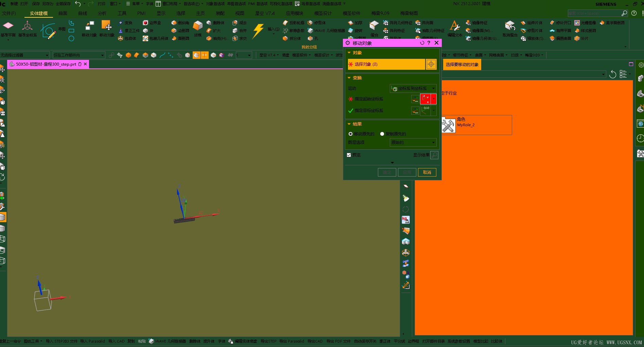
Task: Select the 移动原先的 radio option
Action: point(350,134)
